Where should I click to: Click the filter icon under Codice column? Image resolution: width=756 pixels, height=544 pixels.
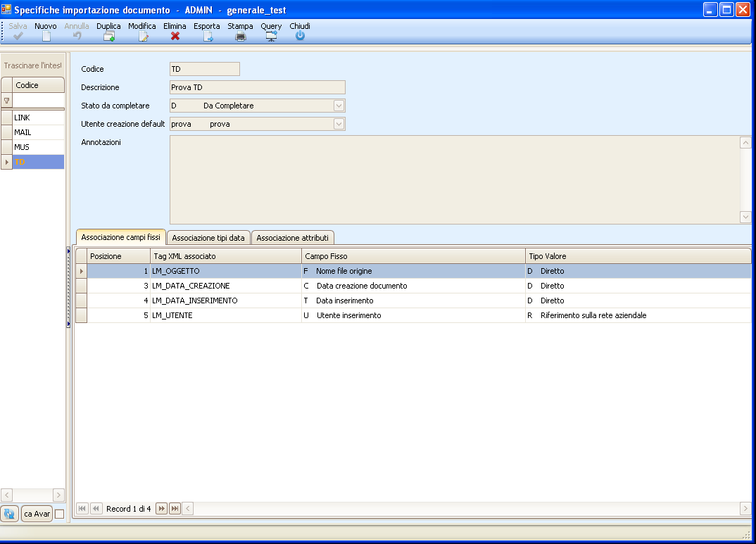click(x=7, y=101)
